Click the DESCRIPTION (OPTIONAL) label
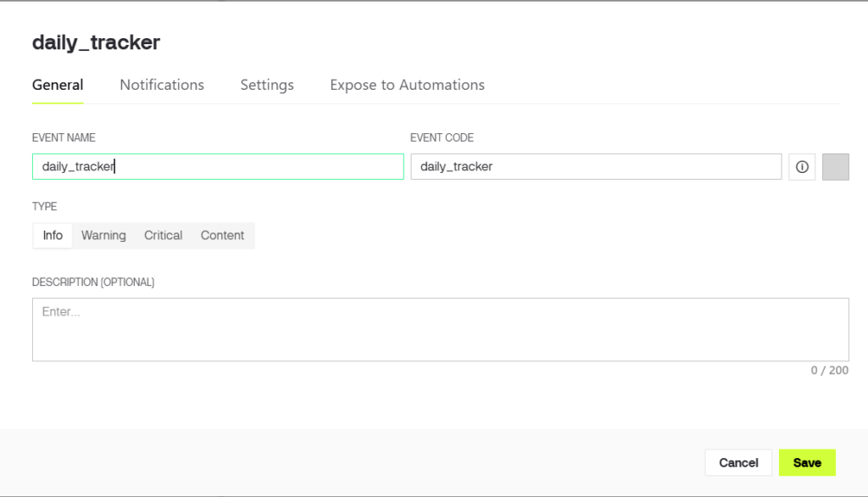This screenshot has width=868, height=497. pos(93,282)
